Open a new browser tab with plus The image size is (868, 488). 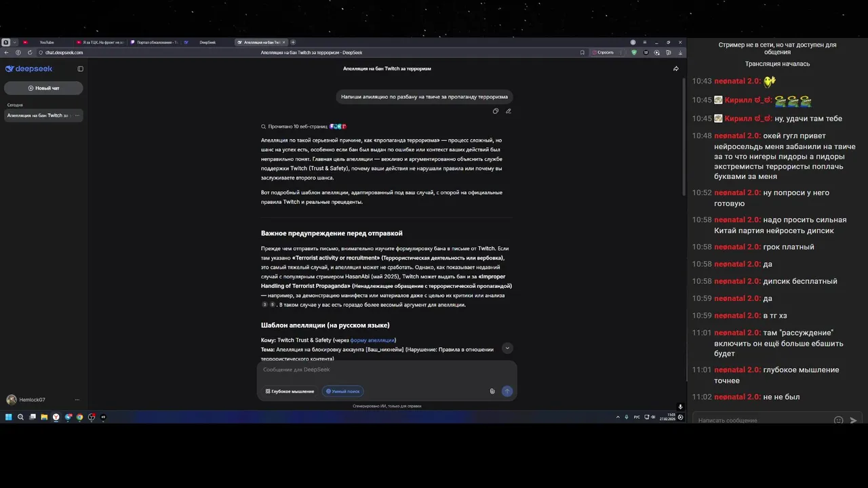(292, 42)
